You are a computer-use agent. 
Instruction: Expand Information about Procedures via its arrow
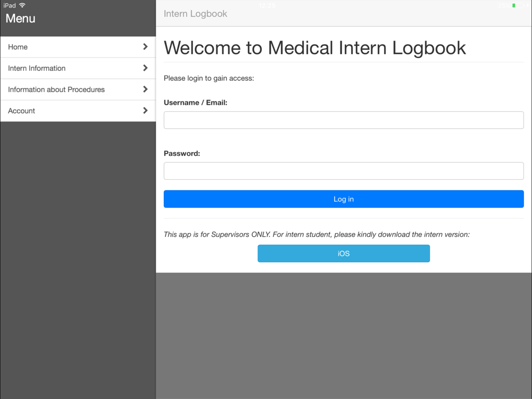[145, 89]
